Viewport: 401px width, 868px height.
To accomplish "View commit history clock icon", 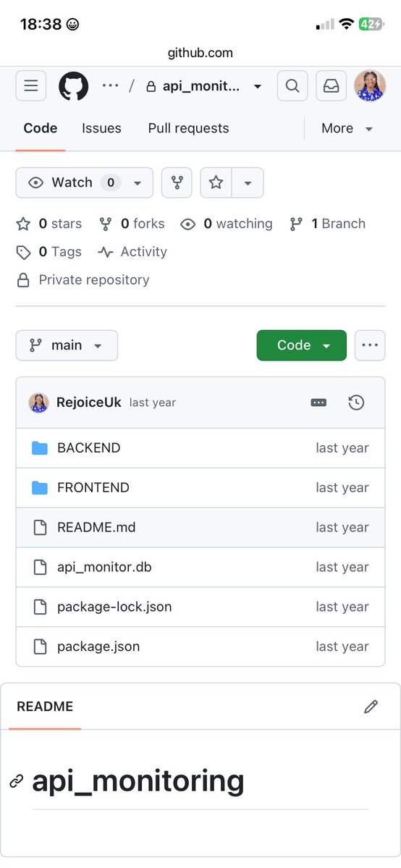I will click(356, 403).
